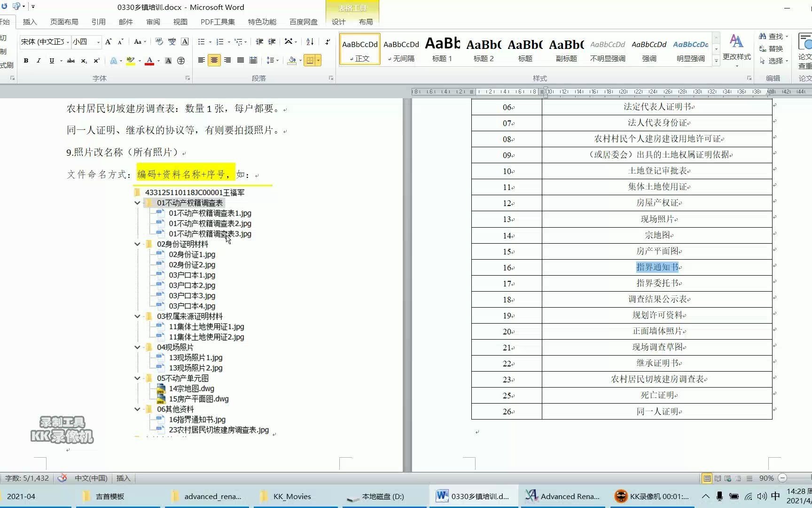Open the 页面布局 ribbon tab
Viewport: 812px width, 508px height.
(x=64, y=22)
